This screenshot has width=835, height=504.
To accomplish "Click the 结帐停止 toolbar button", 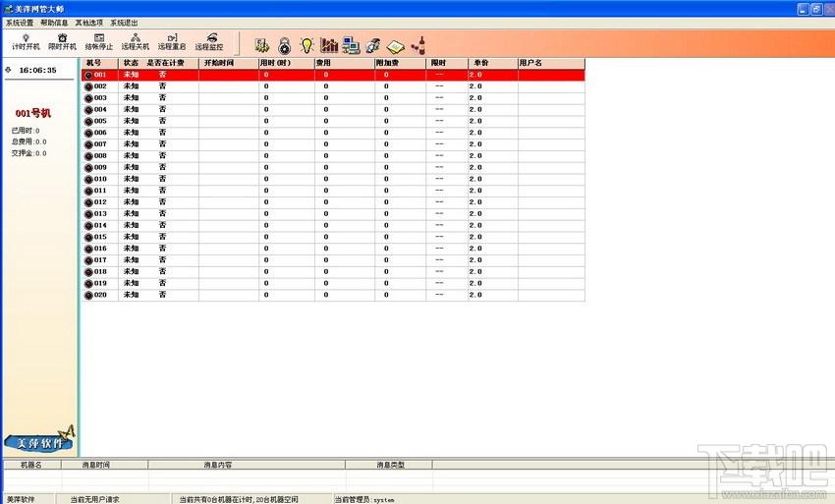I will click(99, 42).
